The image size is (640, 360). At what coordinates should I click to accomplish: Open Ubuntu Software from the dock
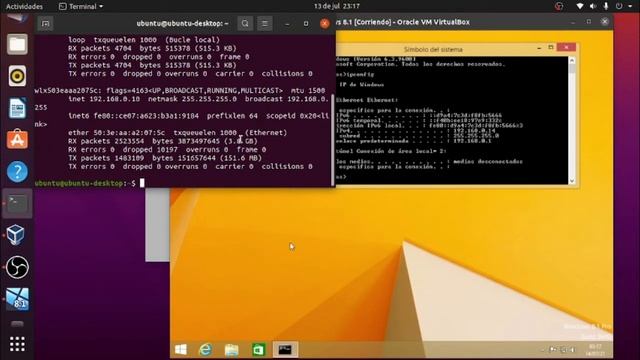coord(17,140)
